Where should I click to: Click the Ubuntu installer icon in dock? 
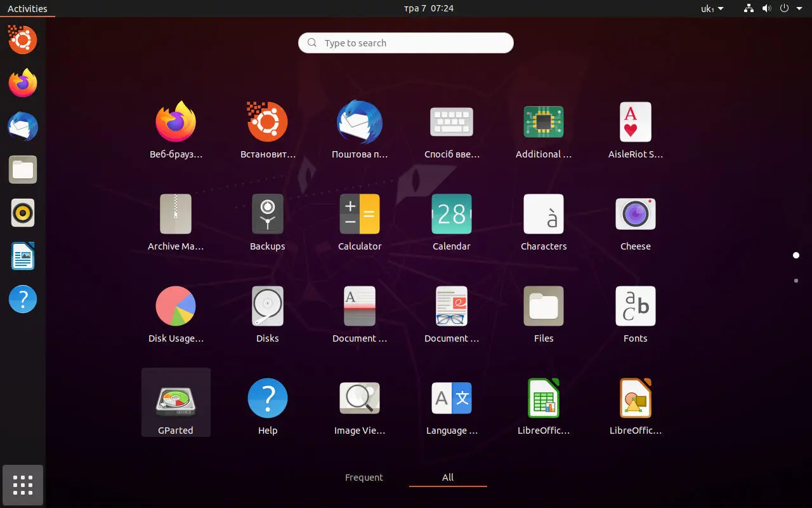tap(23, 40)
